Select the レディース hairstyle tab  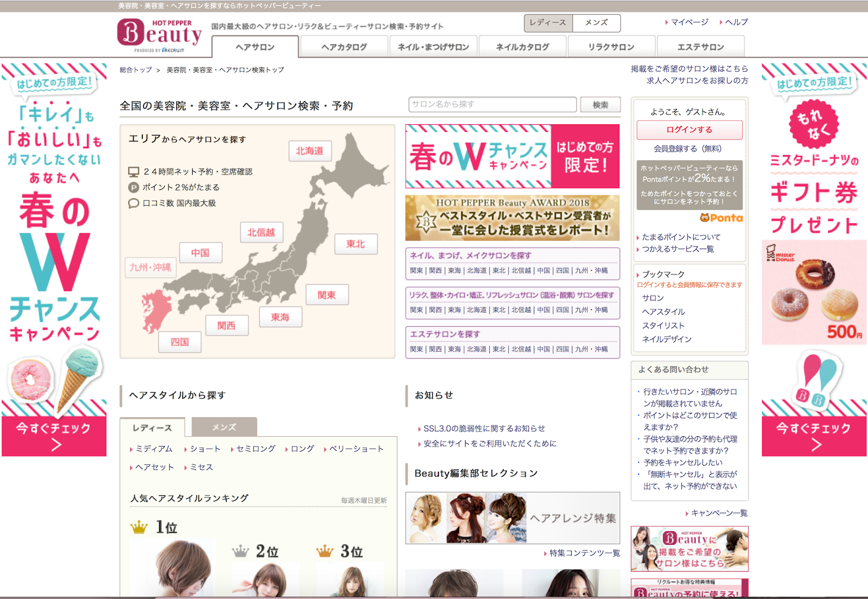tap(152, 428)
